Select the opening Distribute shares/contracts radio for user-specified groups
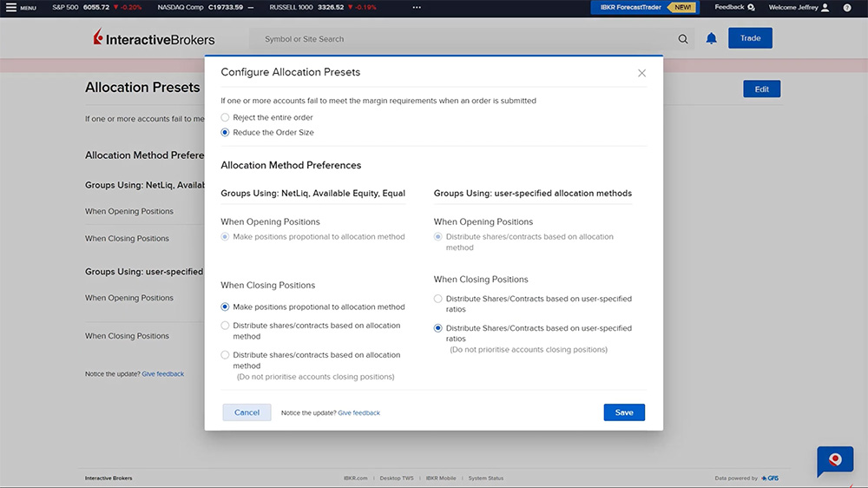Screen dimensions: 868x488 click(x=437, y=236)
